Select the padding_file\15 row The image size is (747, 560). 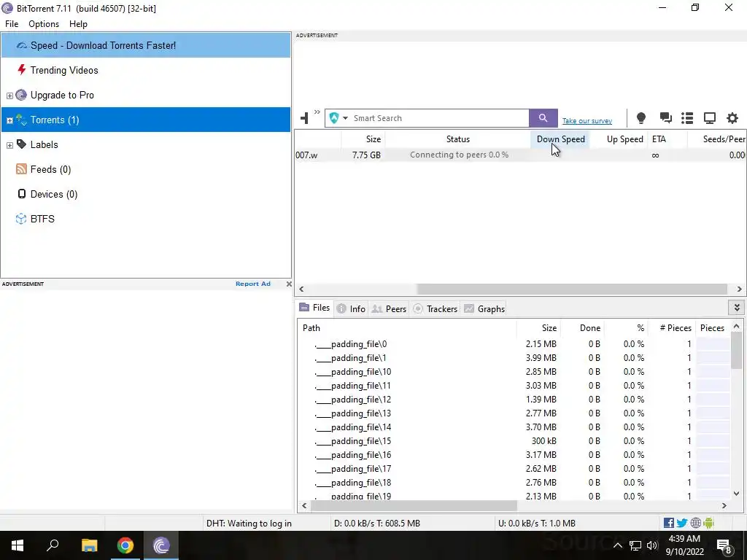[513, 441]
